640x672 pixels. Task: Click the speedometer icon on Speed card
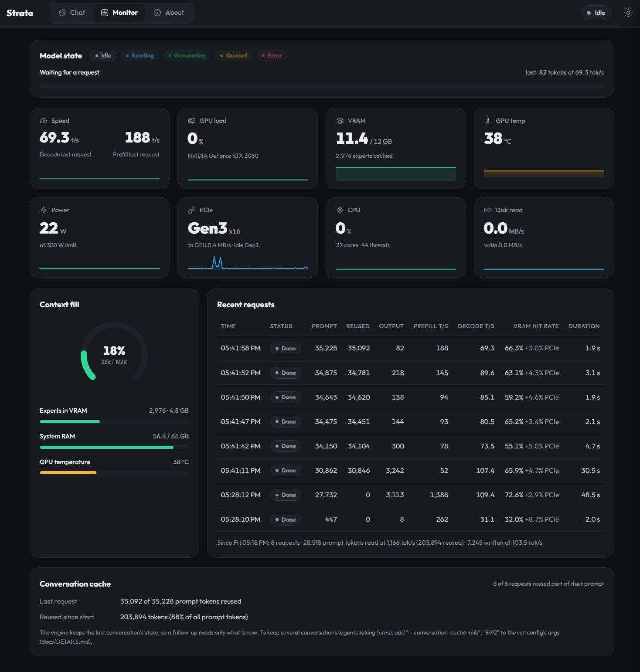tap(44, 121)
